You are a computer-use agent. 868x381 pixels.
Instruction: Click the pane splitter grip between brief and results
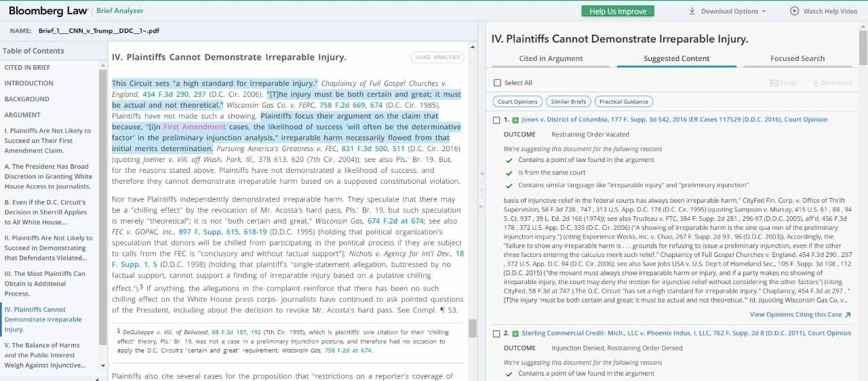pyautogui.click(x=481, y=190)
